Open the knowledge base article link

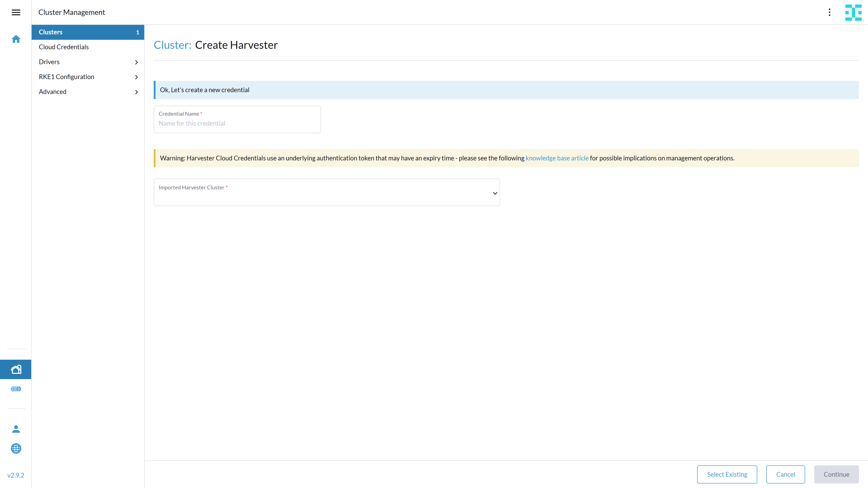557,158
